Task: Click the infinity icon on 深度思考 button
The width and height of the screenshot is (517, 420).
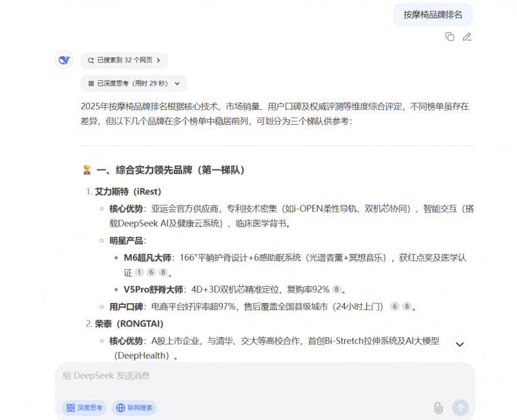Action: [x=70, y=408]
